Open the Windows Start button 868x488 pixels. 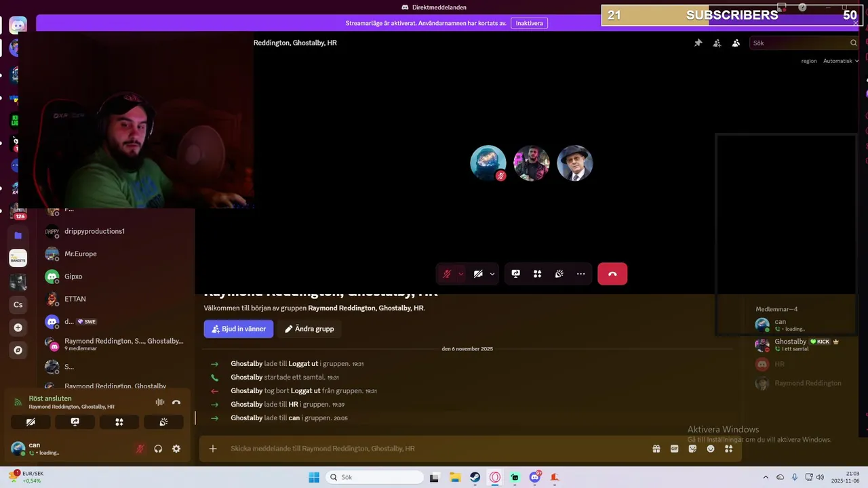coord(314,477)
